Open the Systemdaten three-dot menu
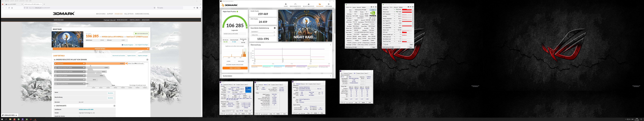The height and width of the screenshot is (121, 644). click(330, 76)
